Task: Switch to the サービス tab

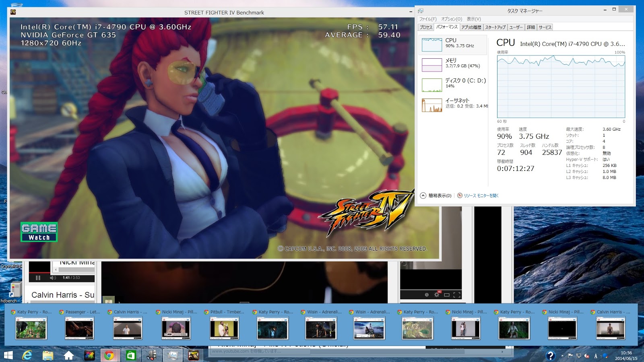Action: [x=545, y=27]
